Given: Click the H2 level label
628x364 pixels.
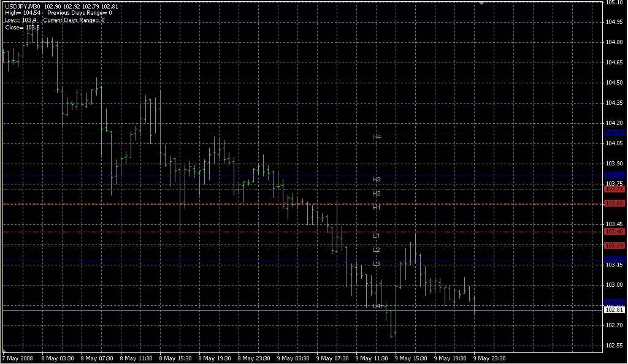Looking at the screenshot, I should [x=377, y=193].
